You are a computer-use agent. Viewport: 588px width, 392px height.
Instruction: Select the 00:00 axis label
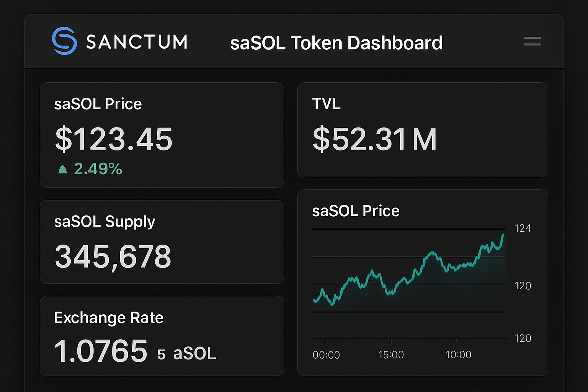(x=327, y=354)
